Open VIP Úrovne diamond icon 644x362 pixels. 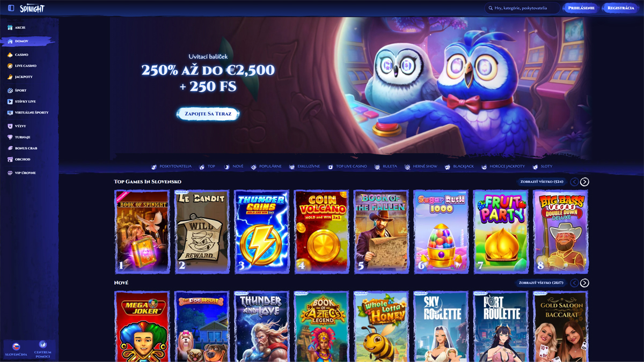tap(10, 173)
